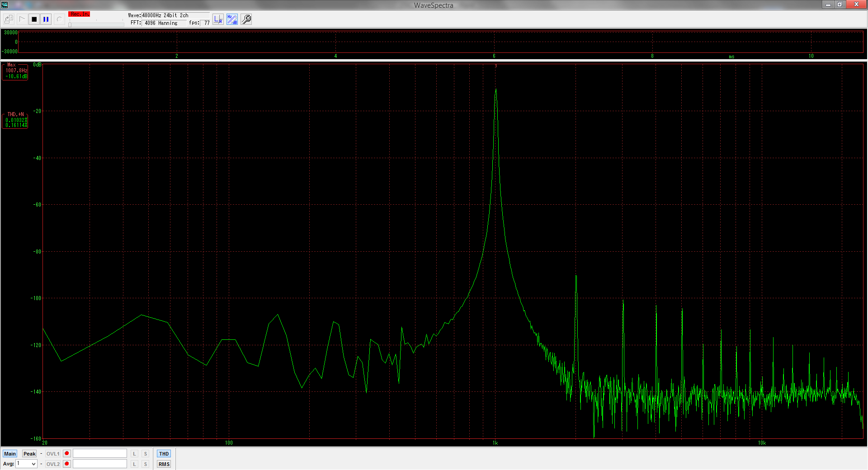Click the Play button in toolbar
Viewport: 868px width, 470px height.
coord(22,19)
